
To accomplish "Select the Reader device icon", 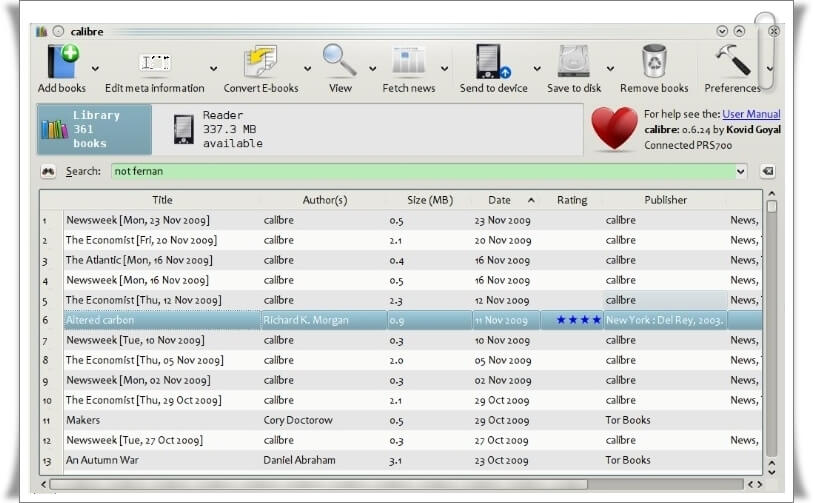I will tap(184, 129).
